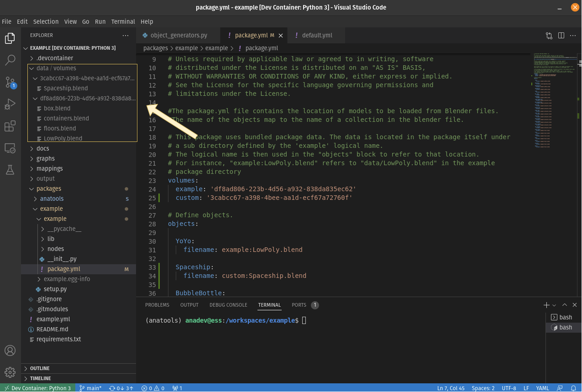Click the main branch indicator in status bar
Screen dimensions: 582x392
pyautogui.click(x=90, y=388)
